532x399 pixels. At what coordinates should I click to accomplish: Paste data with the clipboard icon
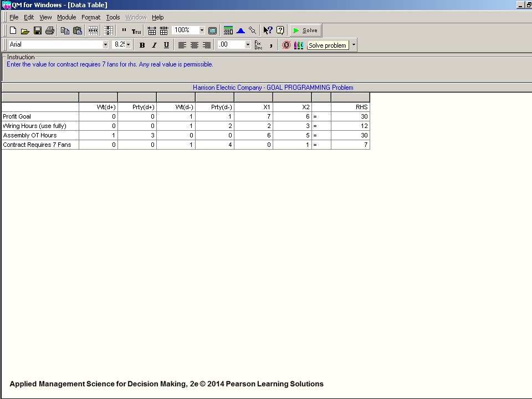coord(78,30)
